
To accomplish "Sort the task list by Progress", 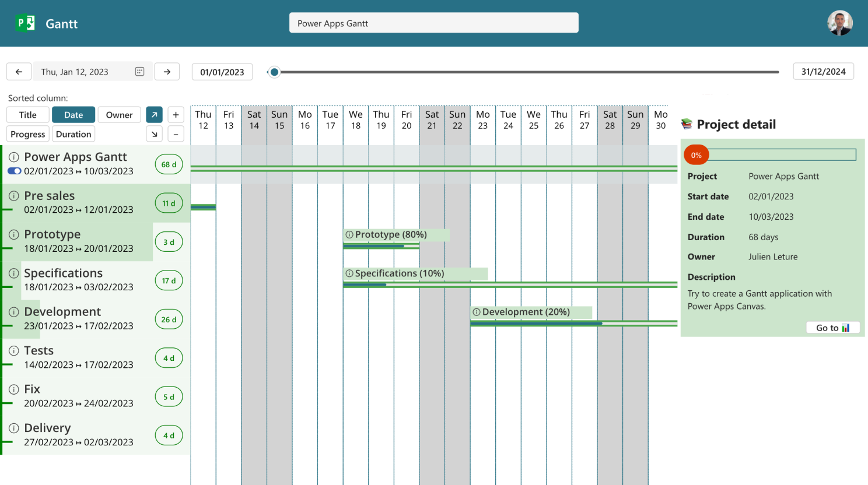I will click(28, 134).
